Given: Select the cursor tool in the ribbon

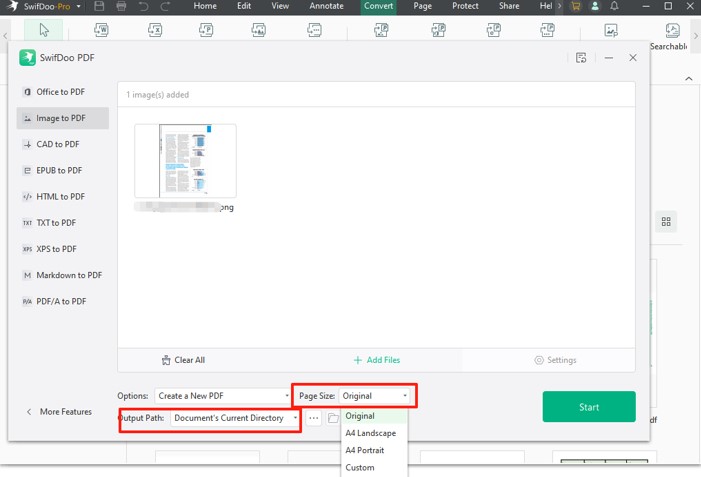Looking at the screenshot, I should pyautogui.click(x=44, y=30).
